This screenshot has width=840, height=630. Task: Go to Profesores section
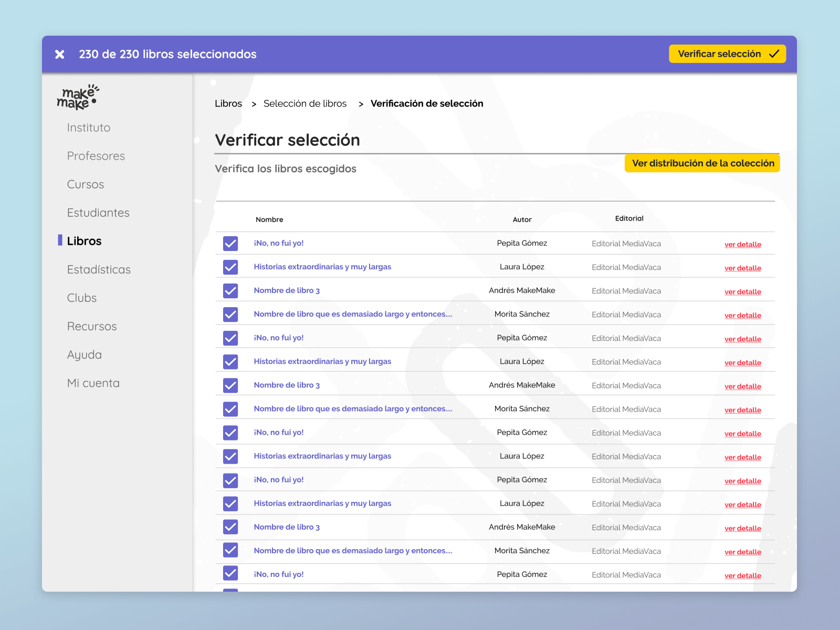pos(96,156)
